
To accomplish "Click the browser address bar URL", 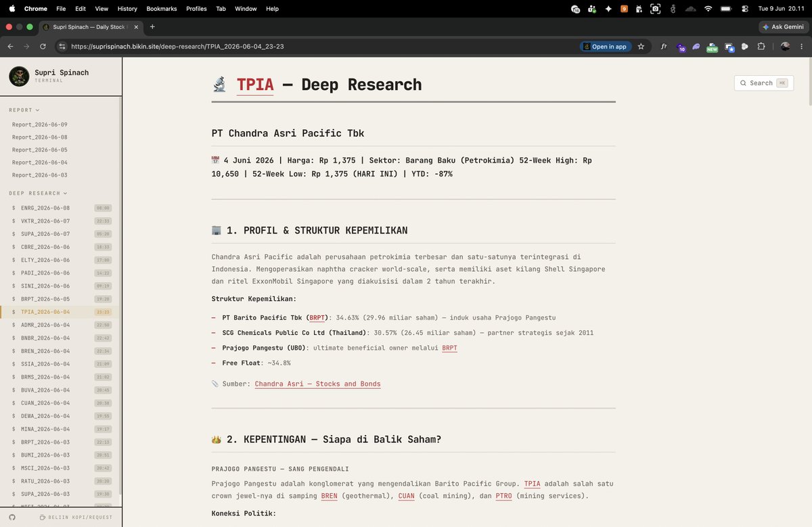I will click(177, 47).
